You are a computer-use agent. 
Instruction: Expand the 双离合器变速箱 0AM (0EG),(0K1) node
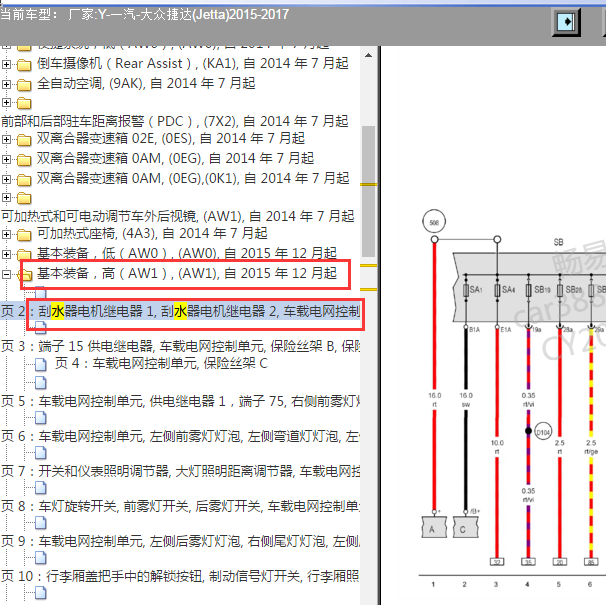click(x=6, y=179)
